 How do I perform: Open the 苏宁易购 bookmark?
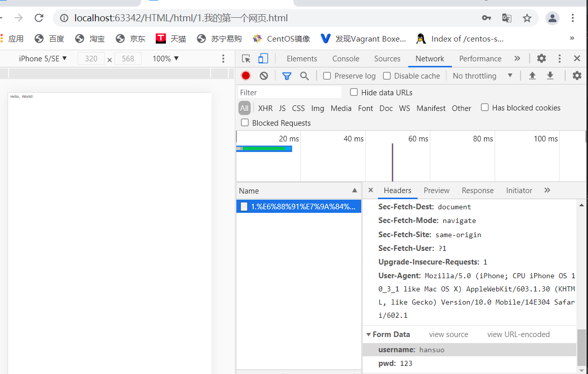(x=219, y=39)
